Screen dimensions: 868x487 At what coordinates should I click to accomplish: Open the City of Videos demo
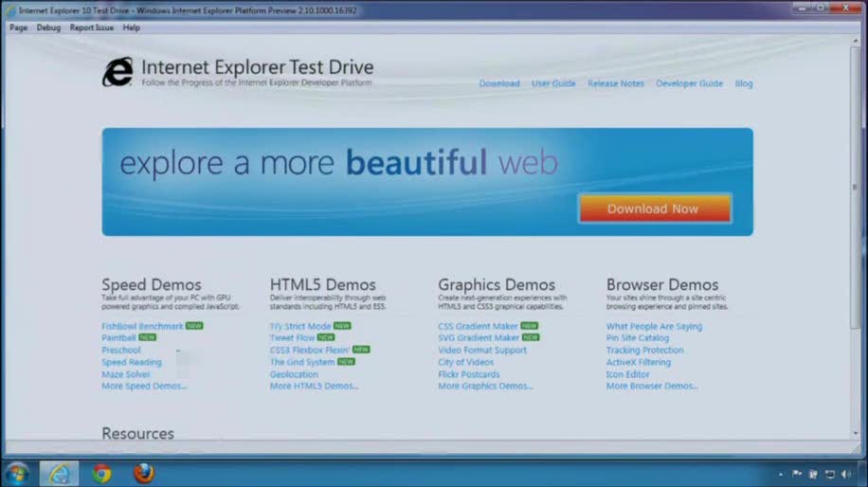tap(465, 363)
